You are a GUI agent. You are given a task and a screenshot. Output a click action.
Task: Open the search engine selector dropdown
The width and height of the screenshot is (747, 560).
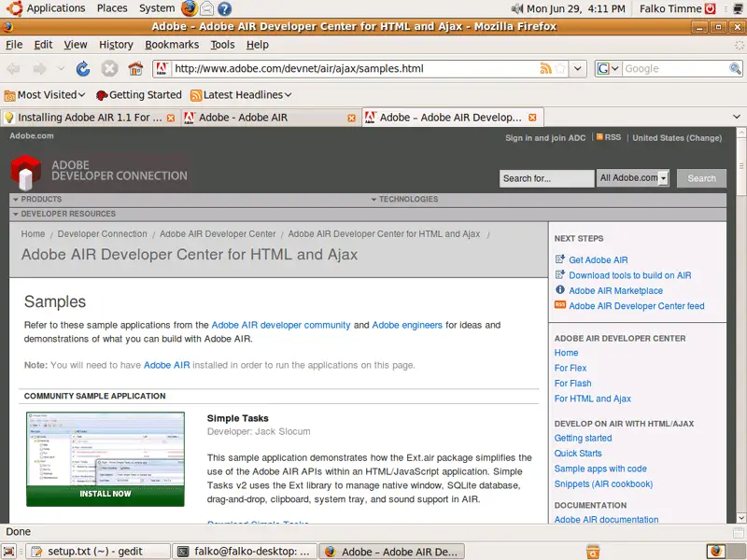coord(608,68)
